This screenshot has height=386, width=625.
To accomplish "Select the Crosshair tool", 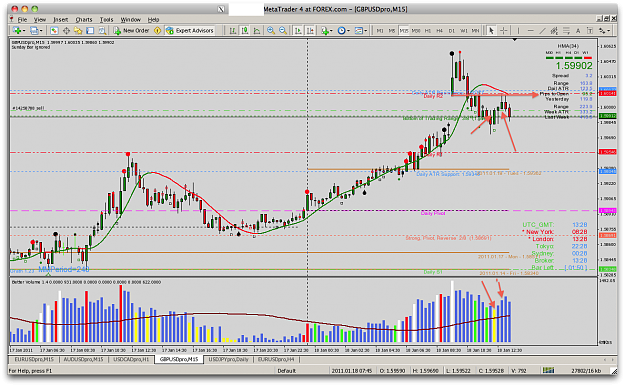I will [503, 31].
